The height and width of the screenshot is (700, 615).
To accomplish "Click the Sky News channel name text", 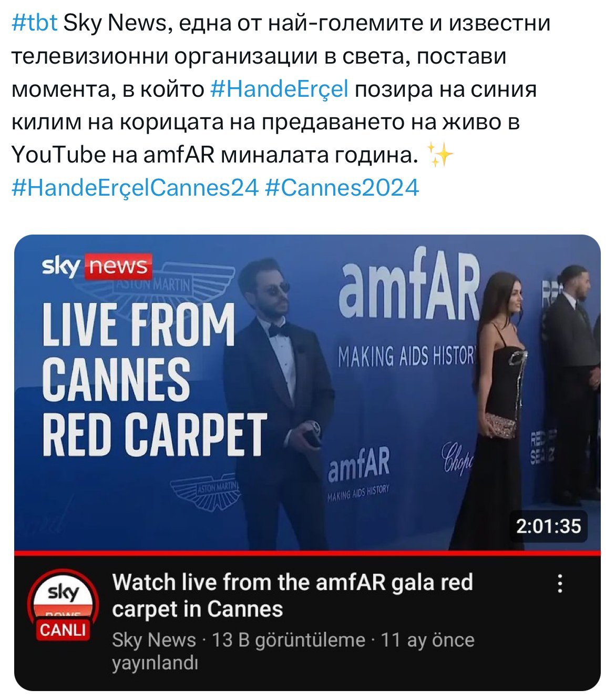I will click(154, 640).
